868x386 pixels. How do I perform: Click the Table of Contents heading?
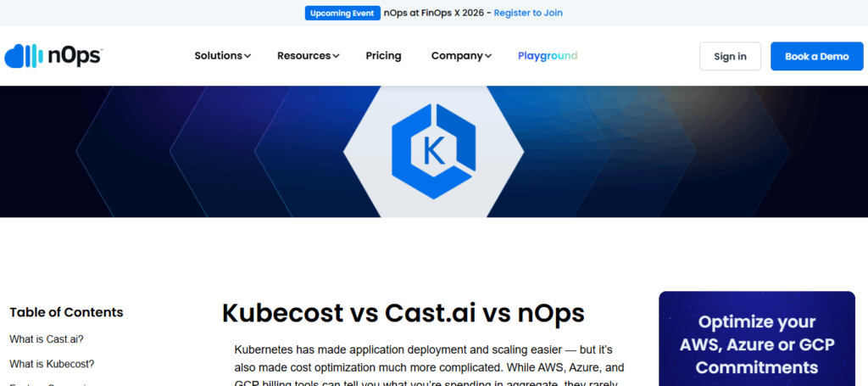[66, 312]
